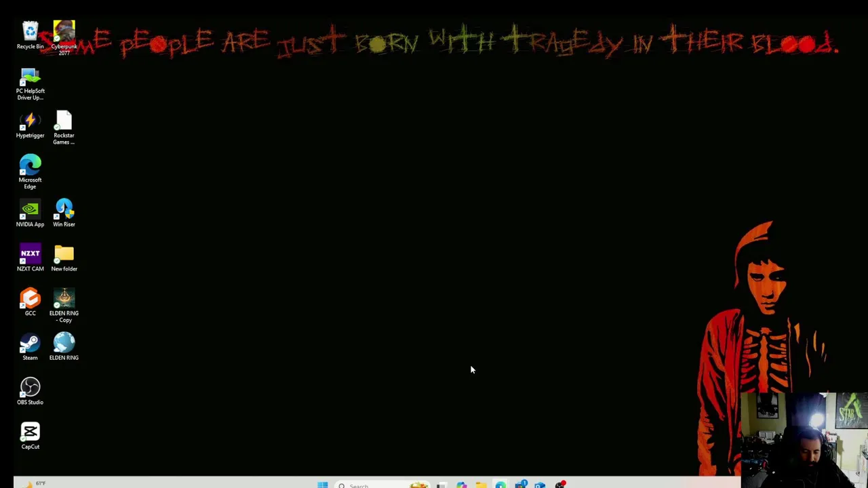
Task: Open Microsoft Edge from the taskbar
Action: [500, 485]
